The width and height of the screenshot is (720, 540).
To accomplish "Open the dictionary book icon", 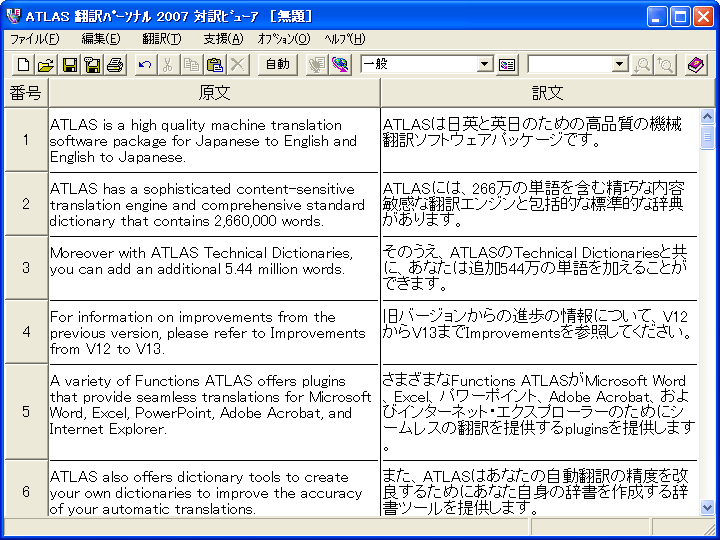I will click(697, 65).
